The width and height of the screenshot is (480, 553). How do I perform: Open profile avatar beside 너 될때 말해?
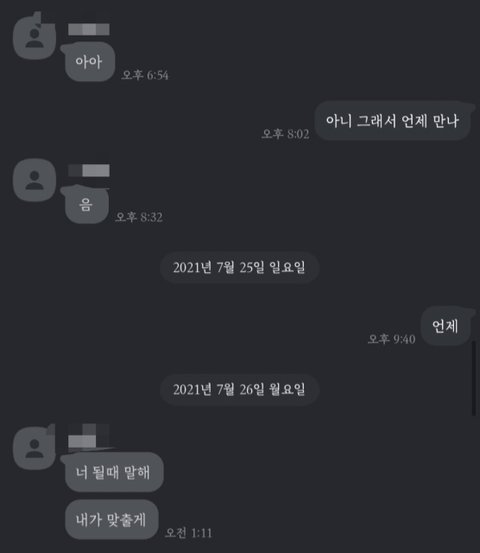pos(34,448)
